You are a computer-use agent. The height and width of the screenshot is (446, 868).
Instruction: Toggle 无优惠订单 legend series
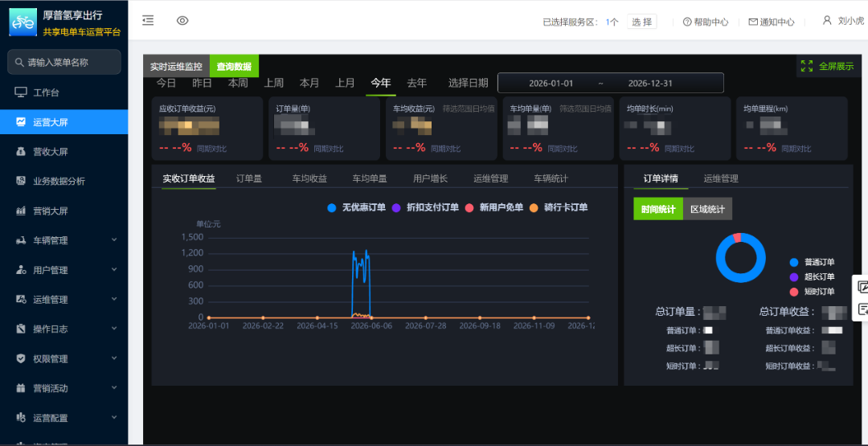tap(357, 207)
